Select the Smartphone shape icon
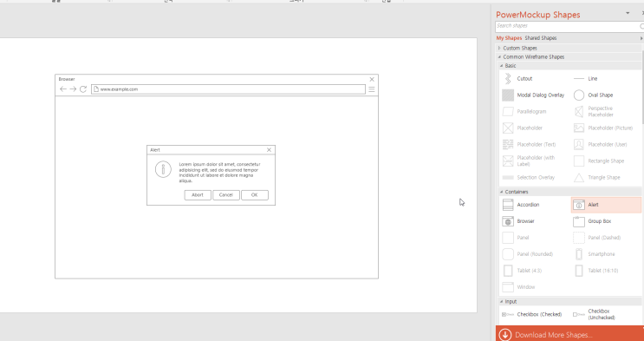The image size is (644, 341). (579, 254)
